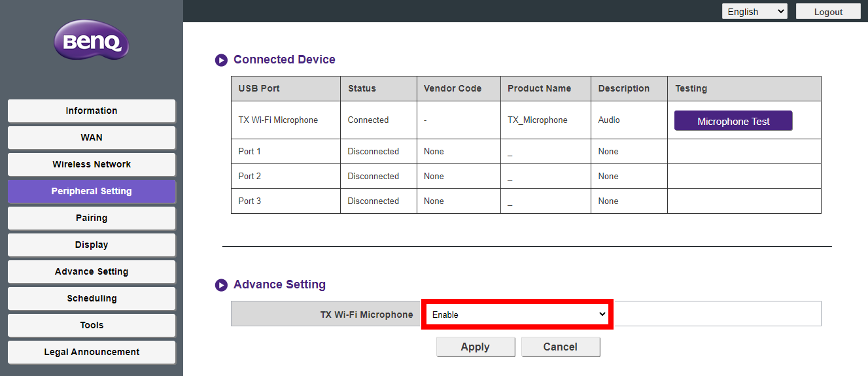Open the Wireless Network page

tap(92, 164)
